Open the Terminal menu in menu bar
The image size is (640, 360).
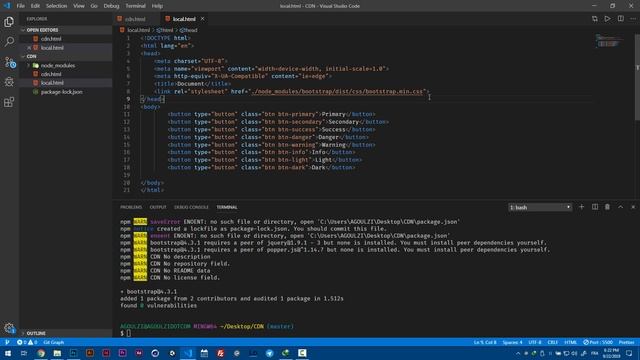pos(136,6)
